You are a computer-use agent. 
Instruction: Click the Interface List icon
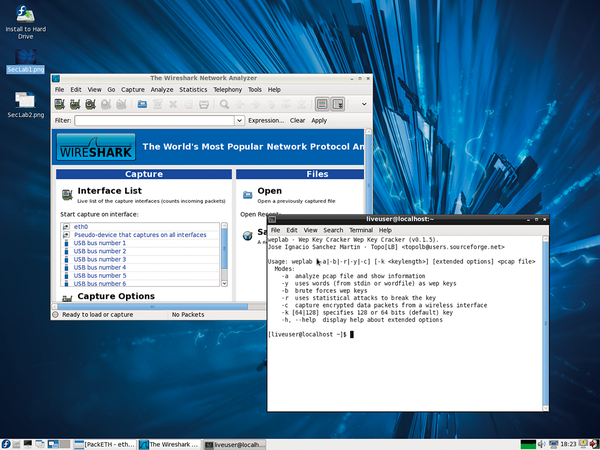pos(66,192)
